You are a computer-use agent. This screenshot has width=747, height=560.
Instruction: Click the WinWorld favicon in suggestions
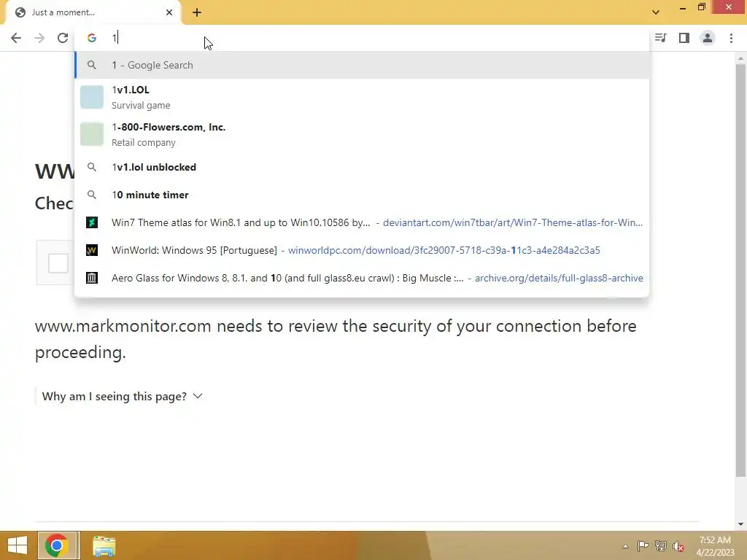pos(91,250)
